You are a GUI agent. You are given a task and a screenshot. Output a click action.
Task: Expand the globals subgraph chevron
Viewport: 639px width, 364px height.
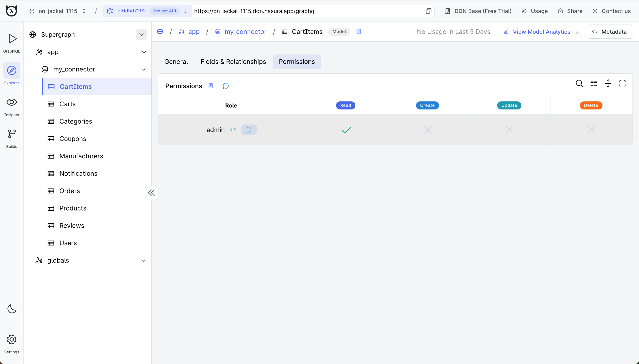coord(144,260)
